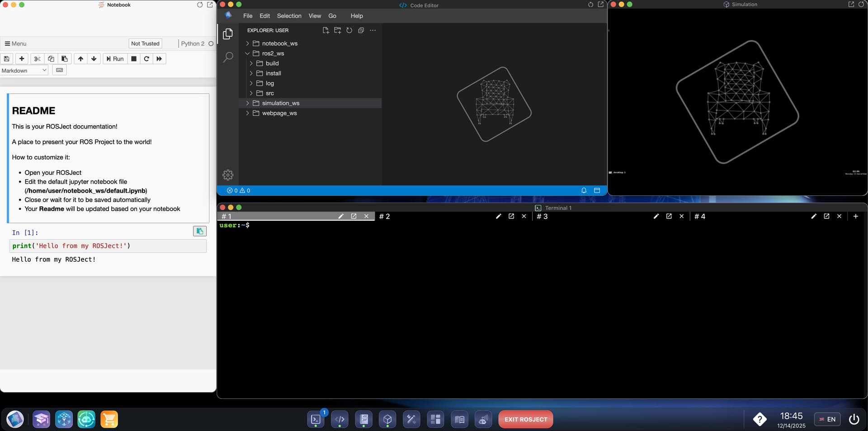Screen dimensions: 868x431
Task: Run the current notebook cell
Action: click(x=115, y=59)
